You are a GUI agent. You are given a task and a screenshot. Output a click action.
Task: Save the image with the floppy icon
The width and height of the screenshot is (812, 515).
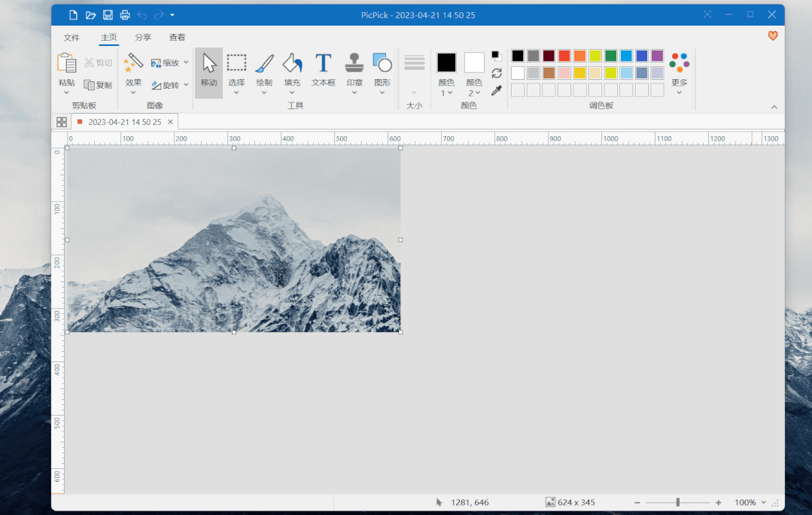108,15
